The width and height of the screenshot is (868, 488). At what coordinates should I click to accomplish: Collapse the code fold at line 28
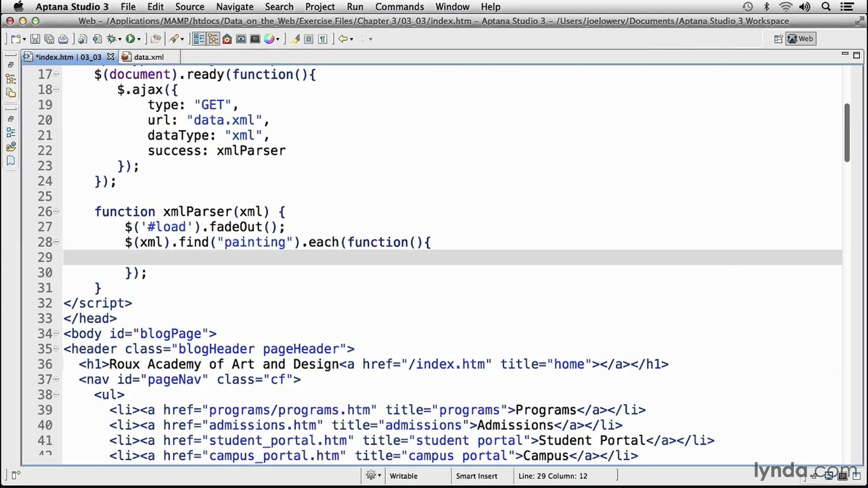(x=56, y=242)
